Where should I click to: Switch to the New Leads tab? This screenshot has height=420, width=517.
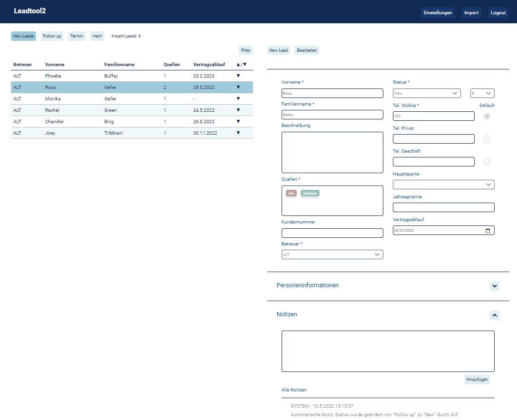(23, 36)
